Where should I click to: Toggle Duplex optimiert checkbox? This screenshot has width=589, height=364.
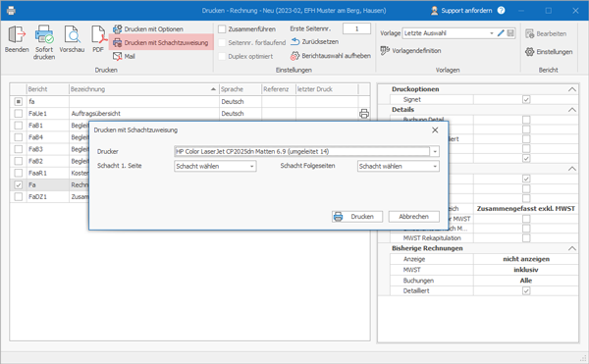[222, 56]
